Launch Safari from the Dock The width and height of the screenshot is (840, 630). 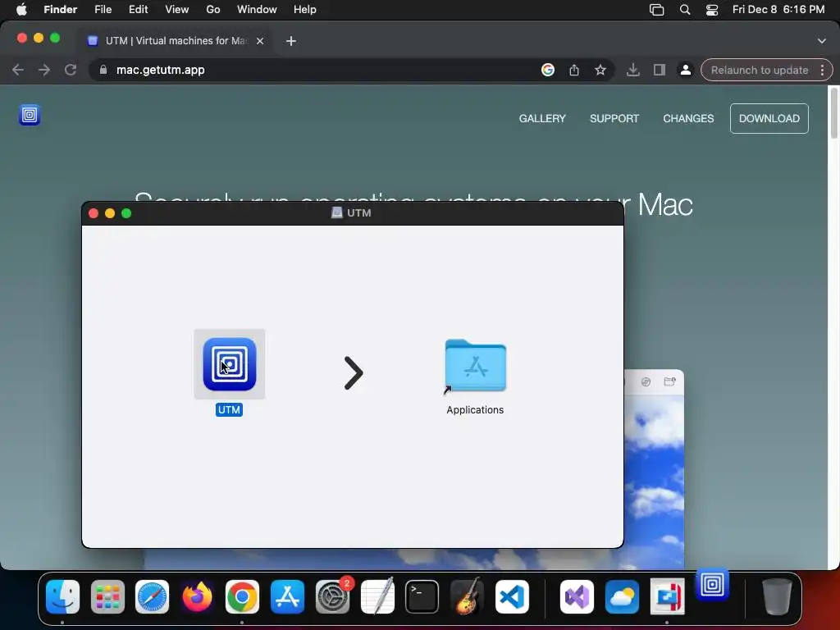click(152, 597)
